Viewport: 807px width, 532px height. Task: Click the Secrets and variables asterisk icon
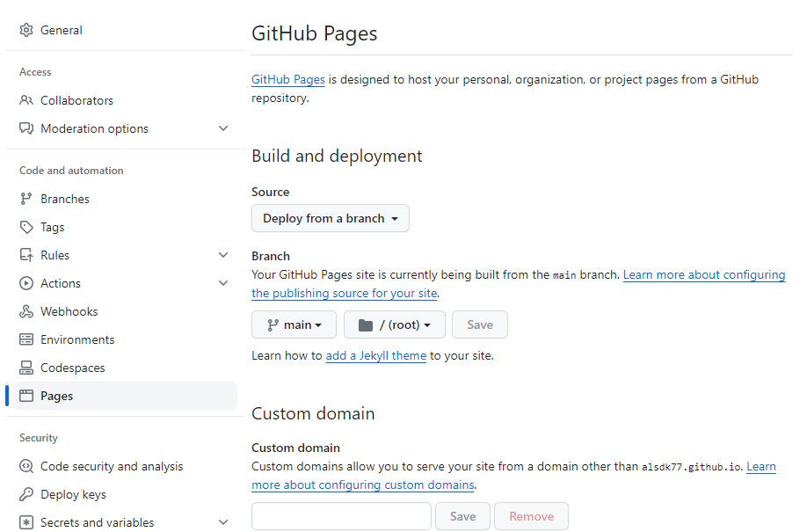26,522
